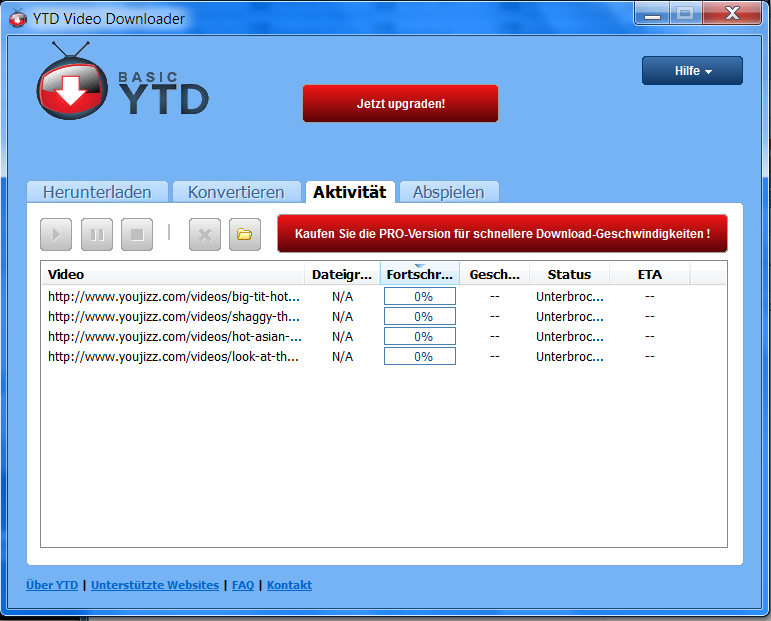Open the download folder icon
The image size is (771, 621).
tap(244, 235)
